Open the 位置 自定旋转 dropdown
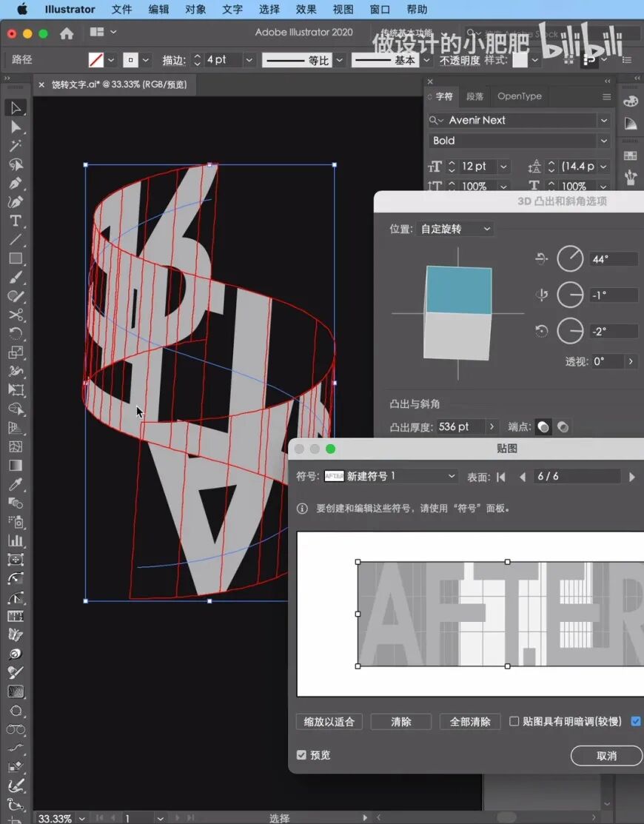The width and height of the screenshot is (644, 824). click(x=455, y=229)
